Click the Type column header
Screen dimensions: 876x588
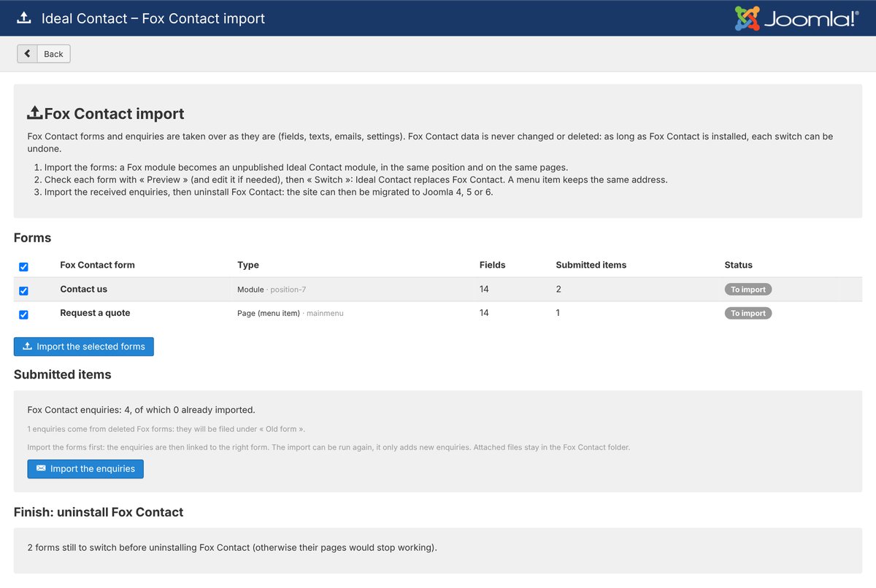[248, 265]
